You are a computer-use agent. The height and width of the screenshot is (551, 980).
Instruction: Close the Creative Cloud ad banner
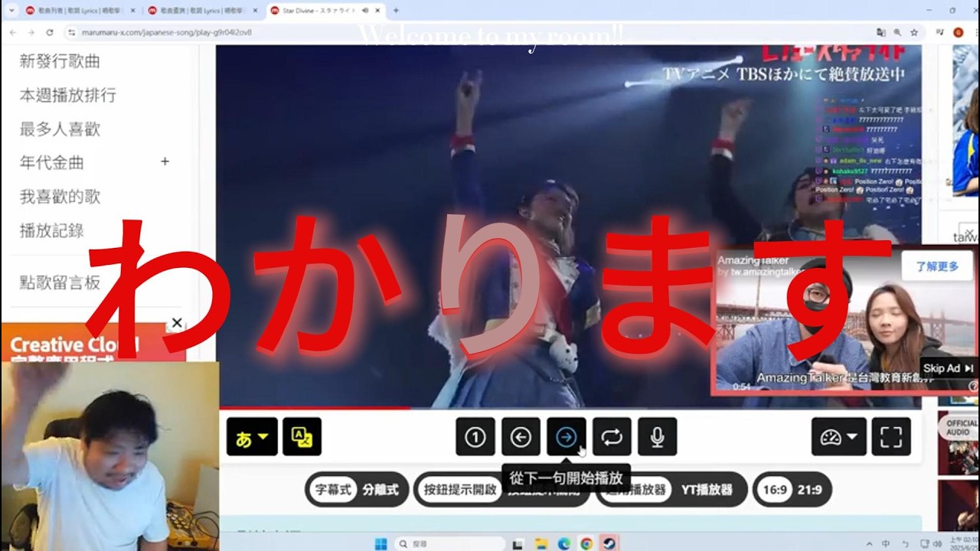click(177, 323)
